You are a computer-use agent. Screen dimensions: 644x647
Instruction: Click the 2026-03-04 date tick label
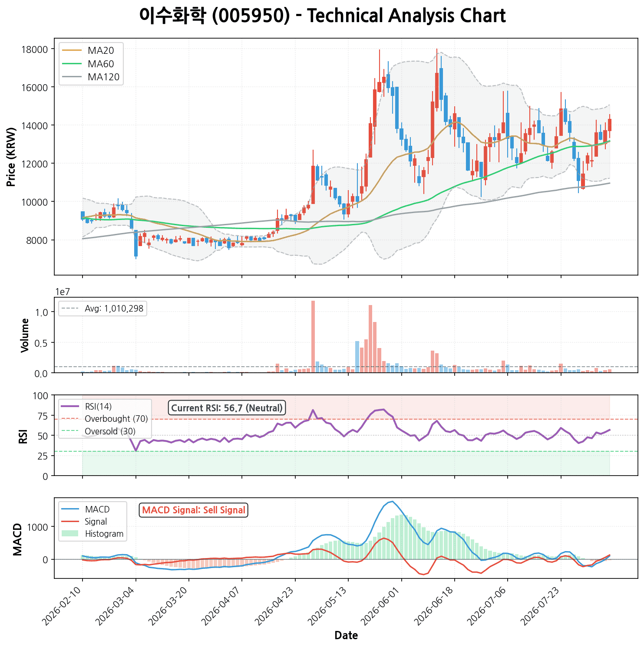[x=116, y=605]
